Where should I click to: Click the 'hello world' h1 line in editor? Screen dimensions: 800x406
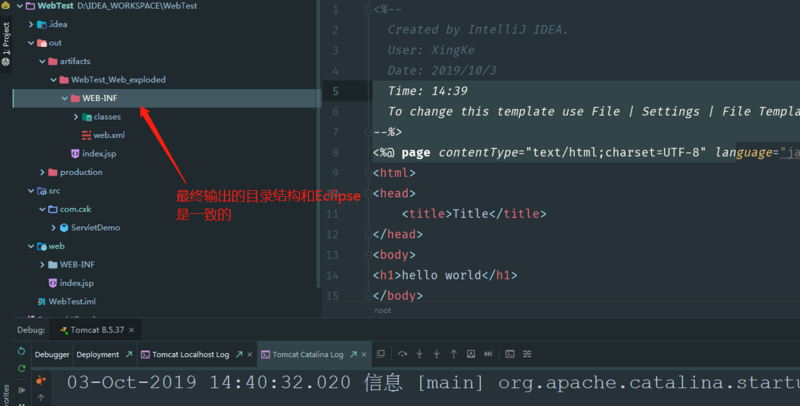445,275
